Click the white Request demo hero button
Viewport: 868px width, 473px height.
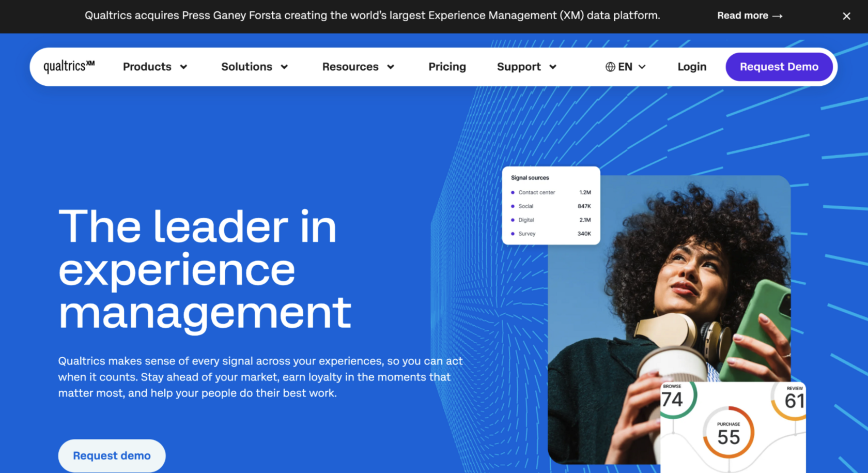click(x=112, y=455)
